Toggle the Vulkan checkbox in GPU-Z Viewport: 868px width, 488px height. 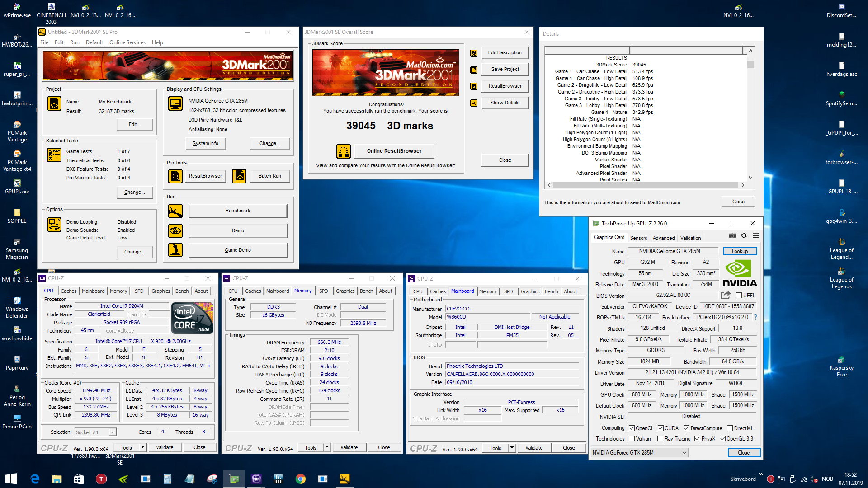tap(632, 439)
